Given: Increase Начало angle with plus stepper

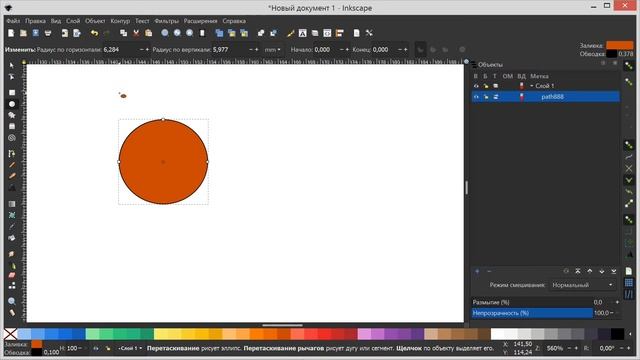Looking at the screenshot, I should pos(347,49).
